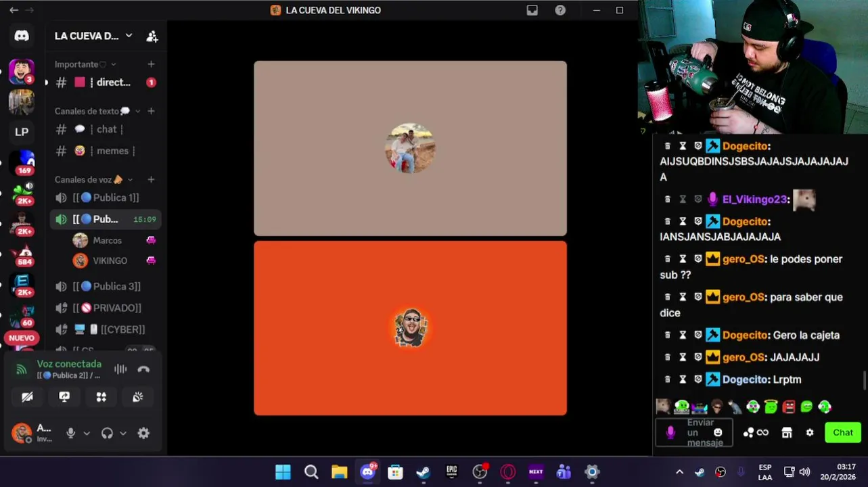The width and height of the screenshot is (868, 487).
Task: Collapse the Importante category
Action: tap(85, 64)
